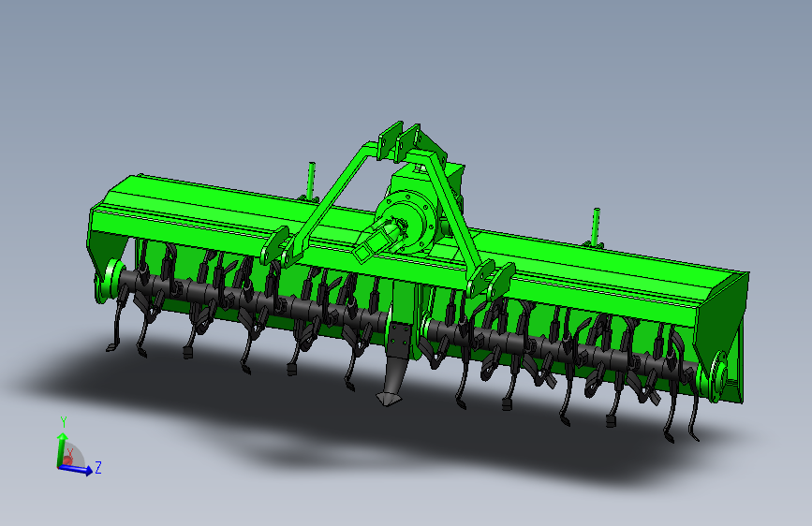The image size is (812, 526).
Task: Click the green Y axis arrow of the triad
Action: (61, 449)
